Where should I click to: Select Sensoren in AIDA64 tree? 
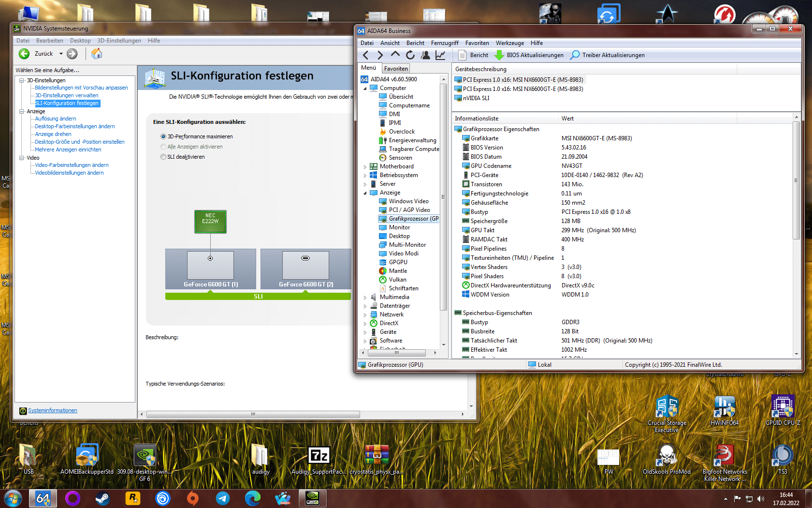tap(400, 158)
